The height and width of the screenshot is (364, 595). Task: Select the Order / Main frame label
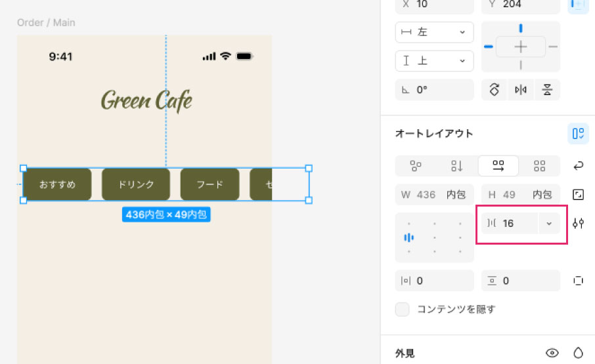pyautogui.click(x=46, y=23)
